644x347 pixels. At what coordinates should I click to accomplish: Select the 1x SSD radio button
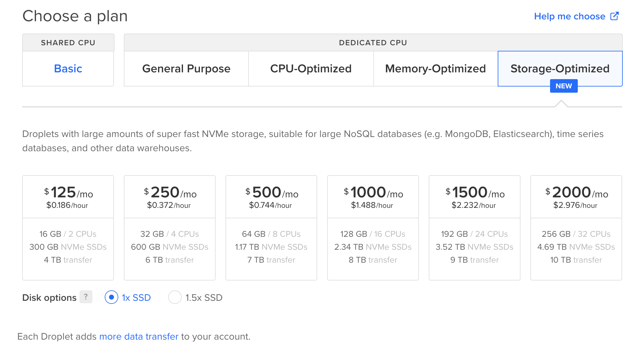pyautogui.click(x=111, y=297)
